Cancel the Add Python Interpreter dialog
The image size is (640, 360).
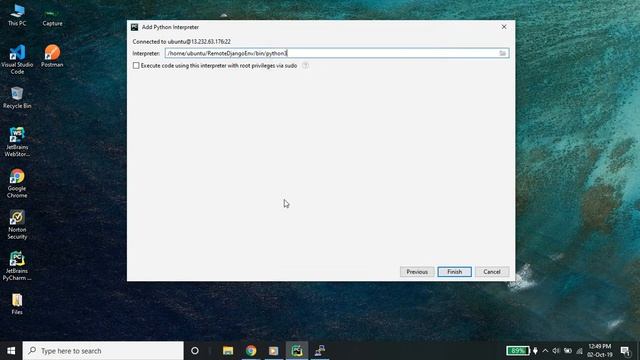click(491, 272)
